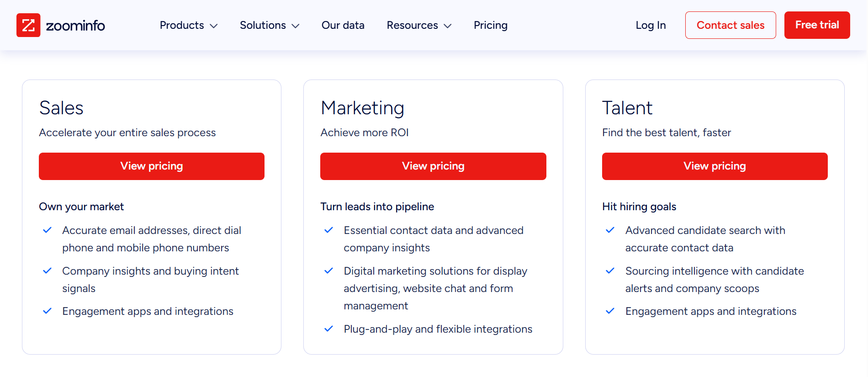Viewport: 868px width, 377px height.
Task: Click the Marketing card heading
Action: point(362,108)
